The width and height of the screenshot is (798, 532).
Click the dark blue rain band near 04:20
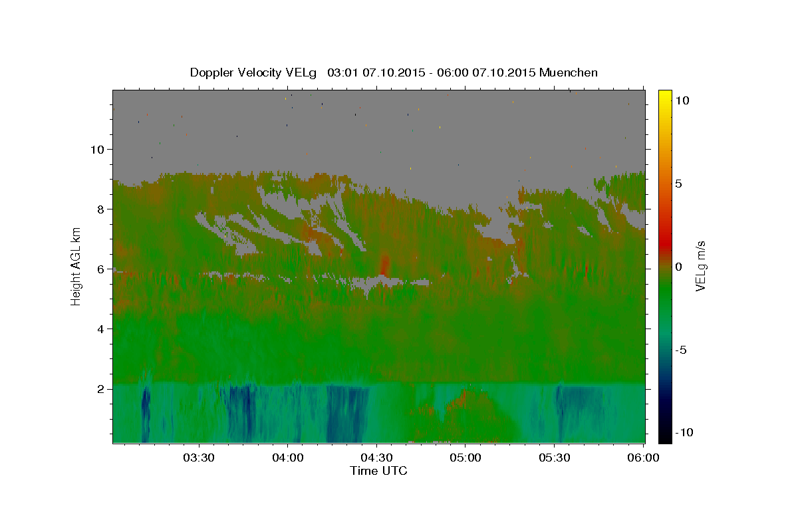pos(346,414)
